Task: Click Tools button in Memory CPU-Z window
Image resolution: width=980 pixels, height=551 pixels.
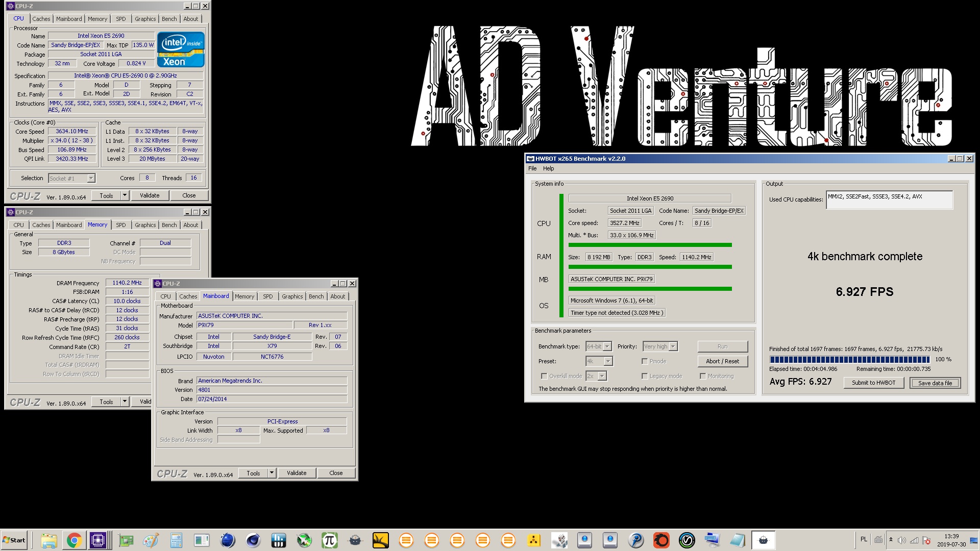Action: click(106, 402)
